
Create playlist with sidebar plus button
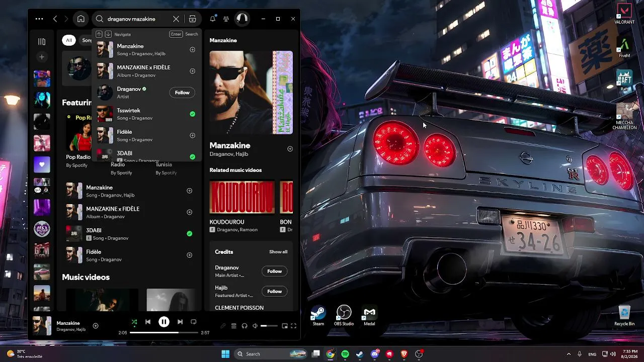[x=42, y=57]
